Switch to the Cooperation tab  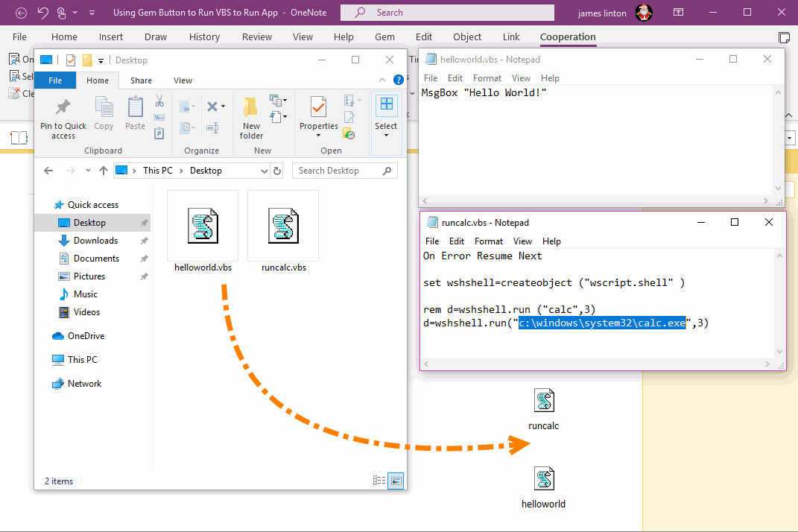click(568, 37)
